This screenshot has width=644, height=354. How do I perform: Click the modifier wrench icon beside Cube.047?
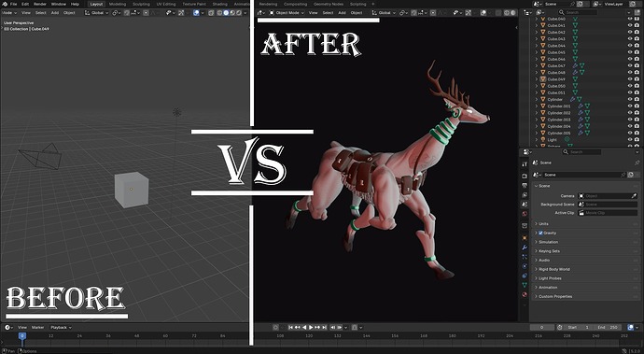[575, 65]
